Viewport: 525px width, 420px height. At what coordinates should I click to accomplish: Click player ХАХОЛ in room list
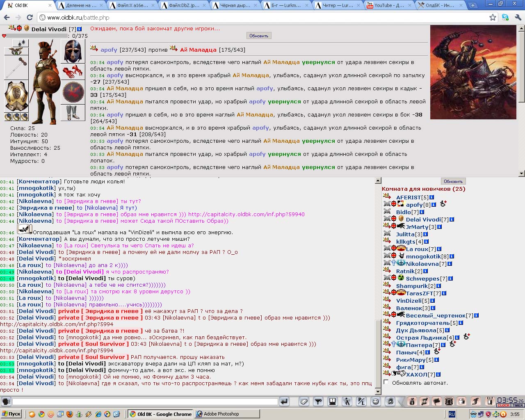click(416, 374)
